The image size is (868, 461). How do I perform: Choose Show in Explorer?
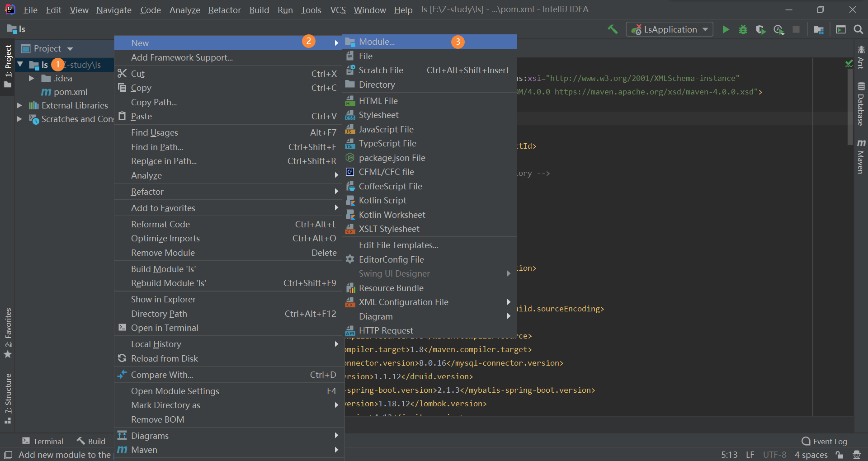[229, 299]
